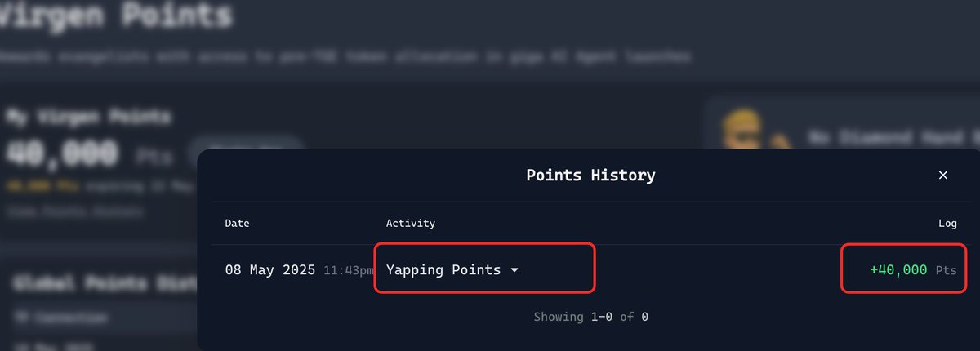Click the Points History dialog title
This screenshot has height=351, width=980.
point(590,175)
